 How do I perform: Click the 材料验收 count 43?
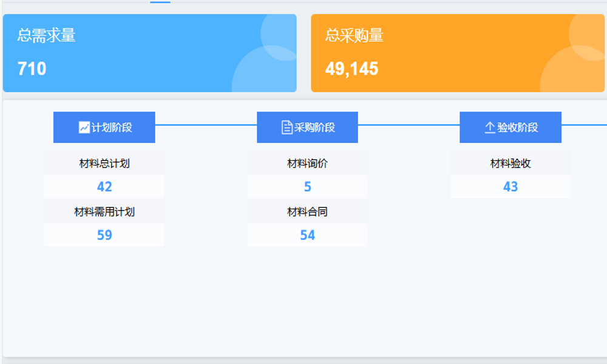[x=510, y=187]
